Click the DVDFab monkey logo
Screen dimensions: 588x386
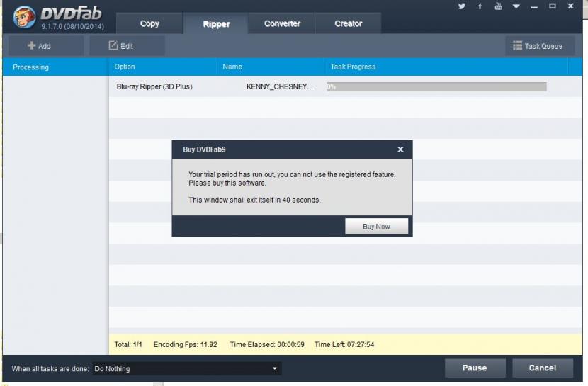(x=24, y=17)
